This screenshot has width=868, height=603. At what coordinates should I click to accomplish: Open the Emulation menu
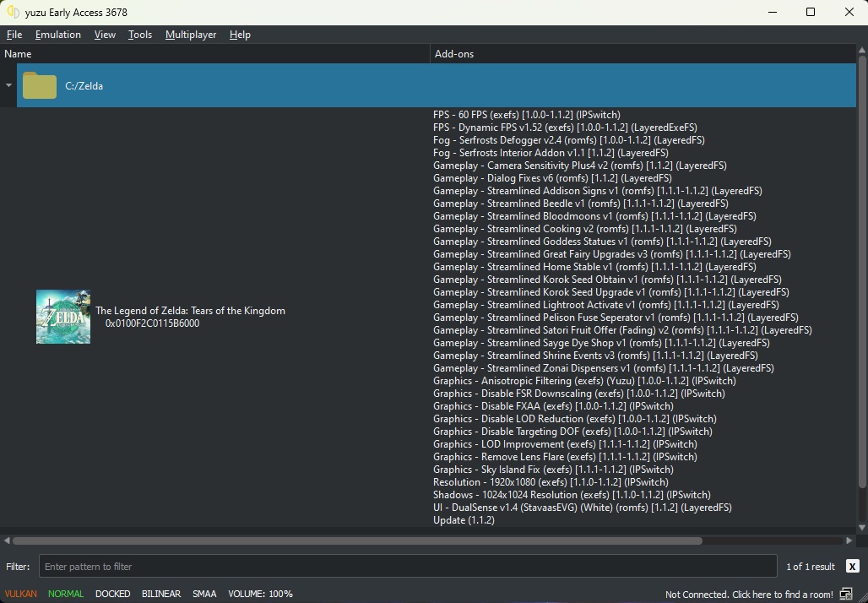pos(58,35)
